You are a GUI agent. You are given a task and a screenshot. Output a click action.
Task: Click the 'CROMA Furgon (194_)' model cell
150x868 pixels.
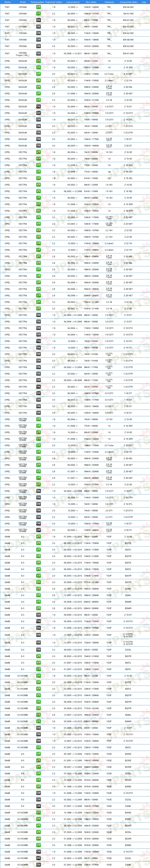[23, 54]
